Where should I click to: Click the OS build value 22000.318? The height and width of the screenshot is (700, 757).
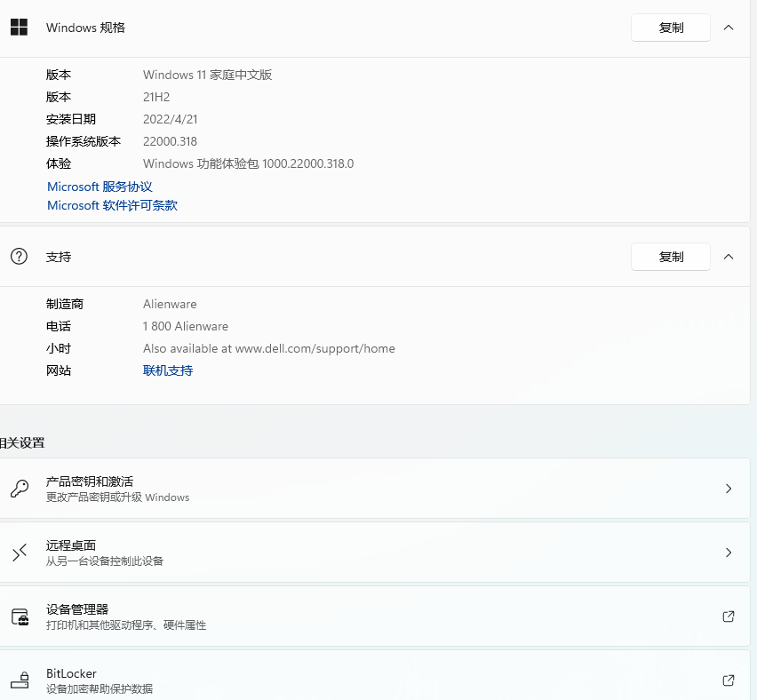(x=170, y=141)
